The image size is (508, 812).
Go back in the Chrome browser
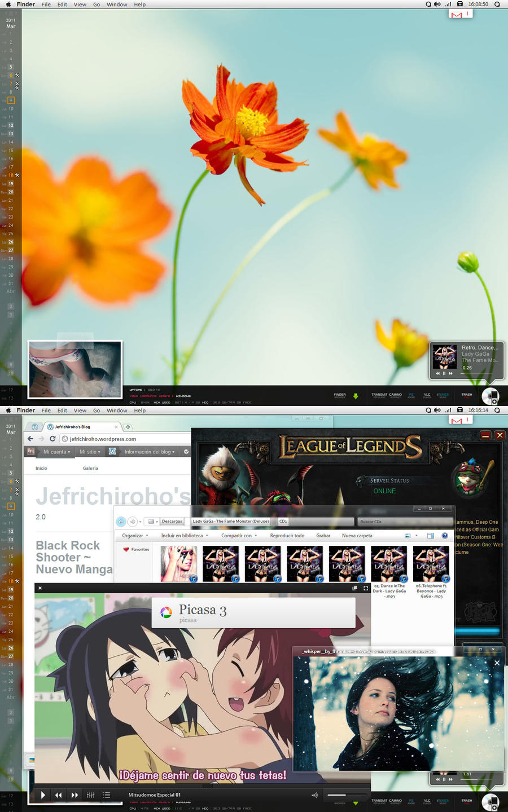coord(30,439)
